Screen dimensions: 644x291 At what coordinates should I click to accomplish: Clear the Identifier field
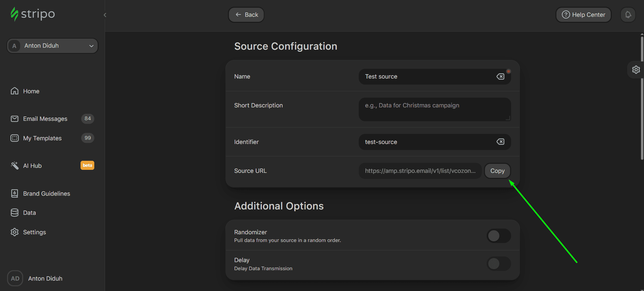click(500, 142)
